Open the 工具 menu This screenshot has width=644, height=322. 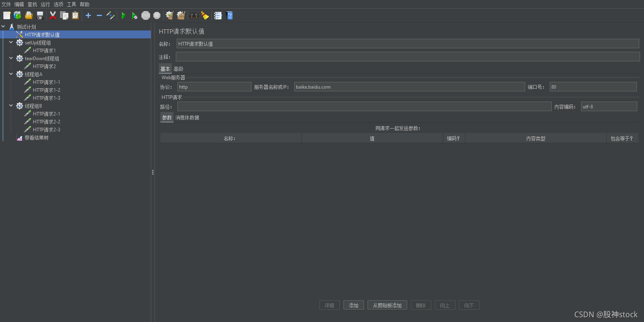72,4
